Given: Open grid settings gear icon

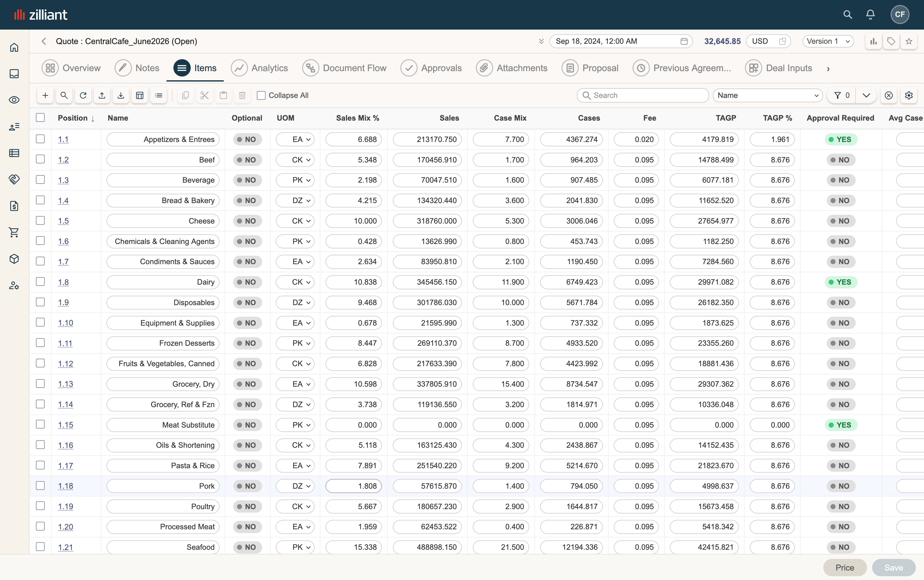Looking at the screenshot, I should (909, 95).
